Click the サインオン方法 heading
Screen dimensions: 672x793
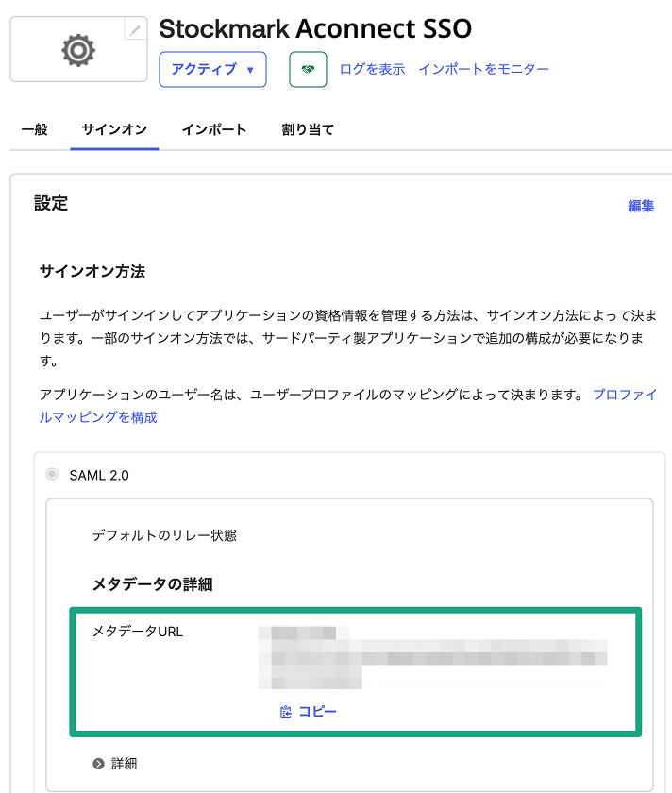click(x=92, y=272)
